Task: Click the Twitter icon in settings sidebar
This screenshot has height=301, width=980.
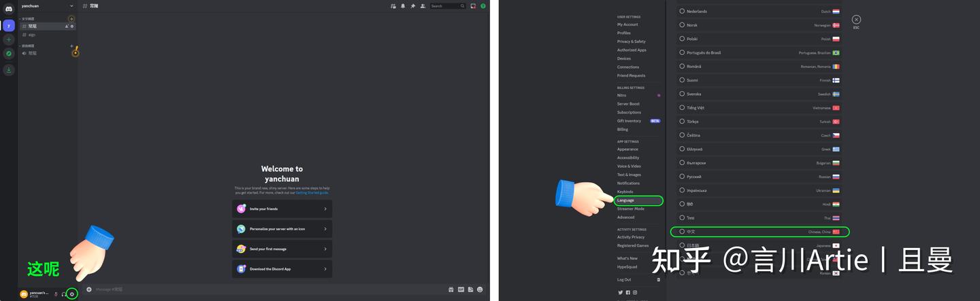Action: pos(621,293)
